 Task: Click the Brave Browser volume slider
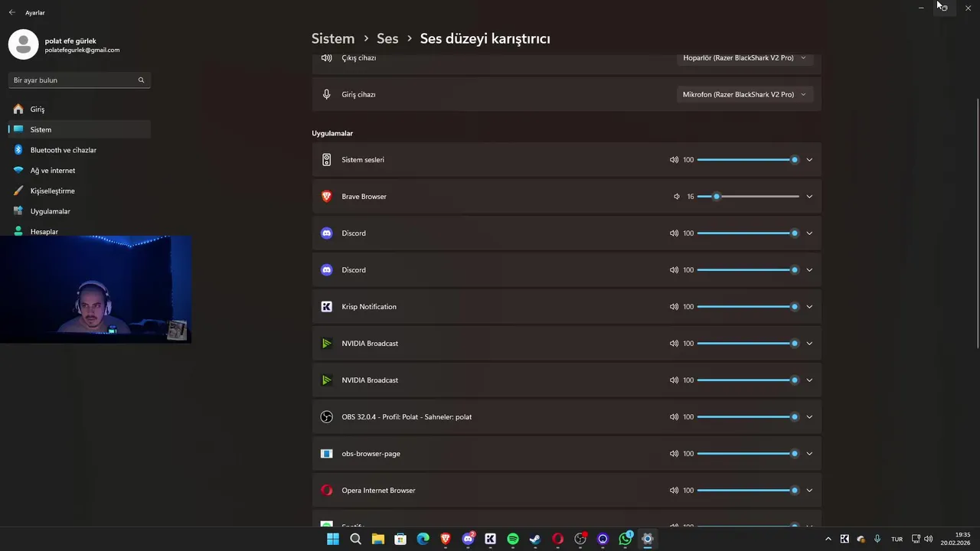click(x=748, y=197)
